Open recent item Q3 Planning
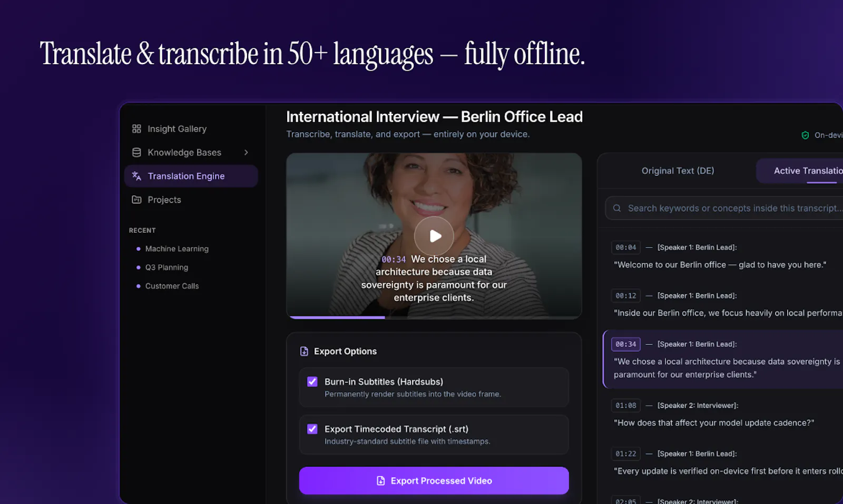This screenshot has width=843, height=504. click(x=166, y=267)
